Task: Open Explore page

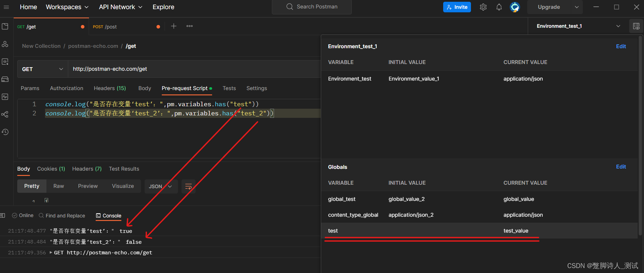Action: click(164, 7)
